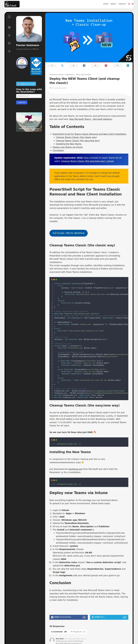Screen dimensions: 138x644
Task: Jump to Deploy new Teams via Intune TOC entry
Action: coord(68,147)
